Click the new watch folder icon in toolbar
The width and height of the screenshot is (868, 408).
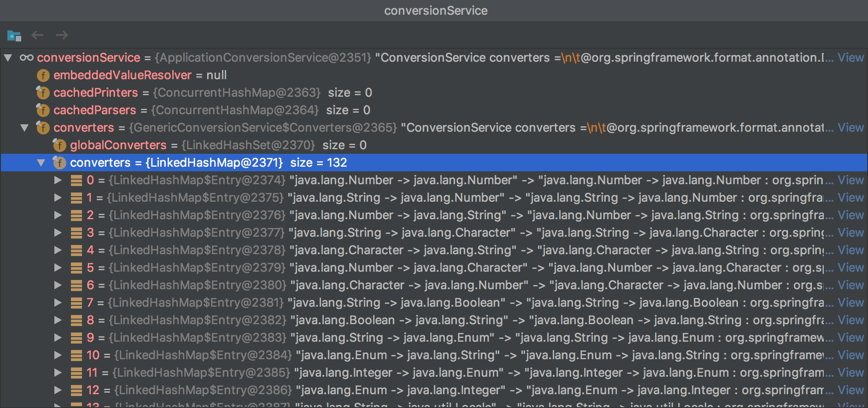14,35
